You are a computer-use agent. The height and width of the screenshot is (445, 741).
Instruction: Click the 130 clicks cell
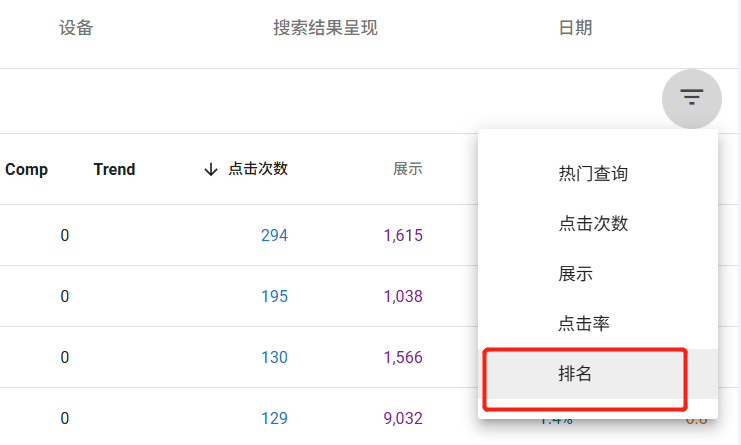tap(274, 358)
